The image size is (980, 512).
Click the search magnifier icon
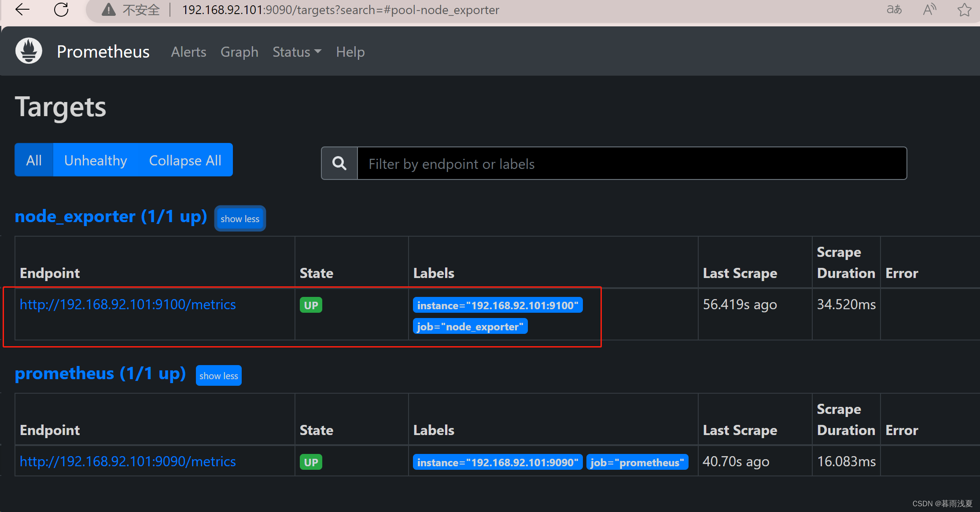(x=339, y=164)
